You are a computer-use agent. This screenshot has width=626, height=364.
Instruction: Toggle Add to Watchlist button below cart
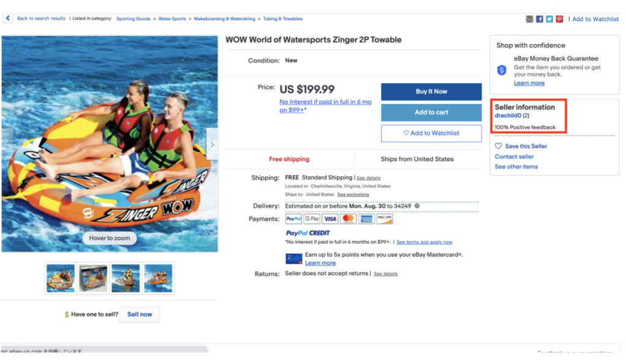click(431, 133)
